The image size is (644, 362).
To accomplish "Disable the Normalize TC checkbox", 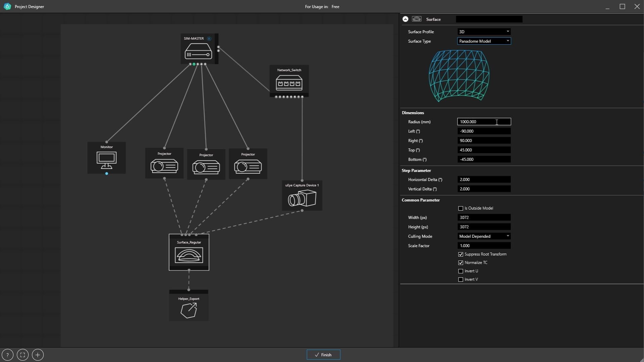I will 461,263.
